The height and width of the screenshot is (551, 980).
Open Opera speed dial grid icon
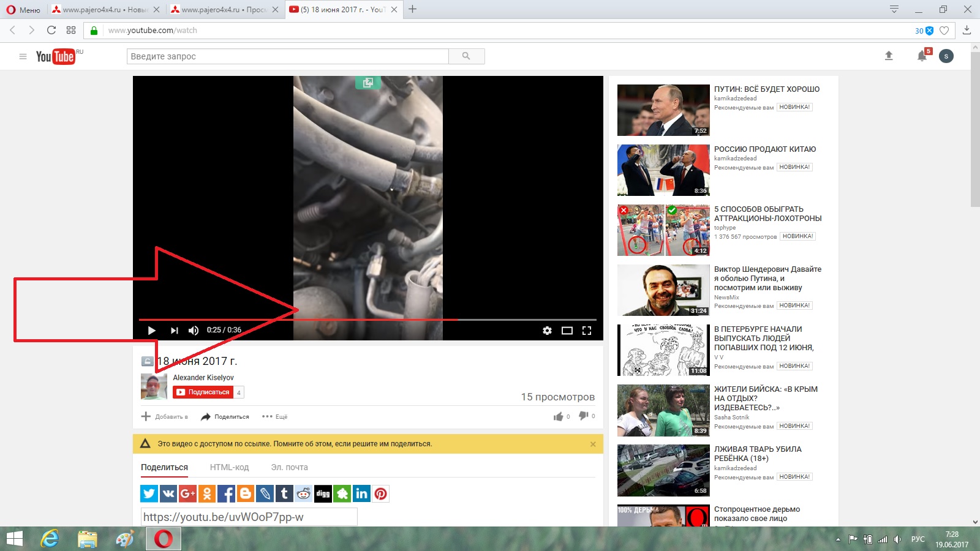(71, 30)
